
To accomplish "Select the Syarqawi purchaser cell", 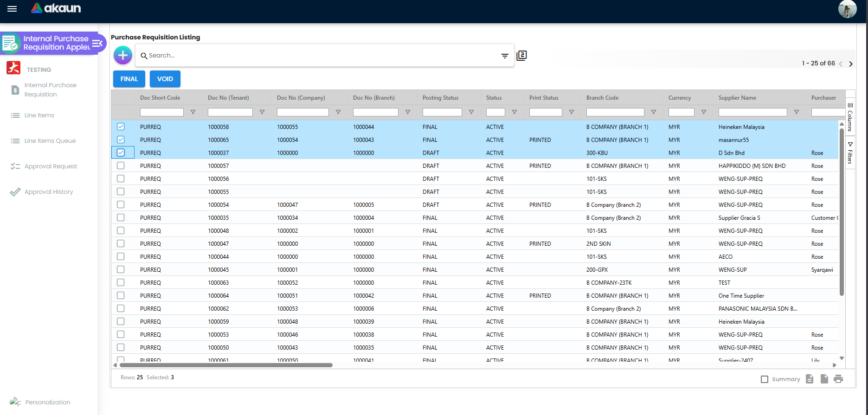I will 822,269.
